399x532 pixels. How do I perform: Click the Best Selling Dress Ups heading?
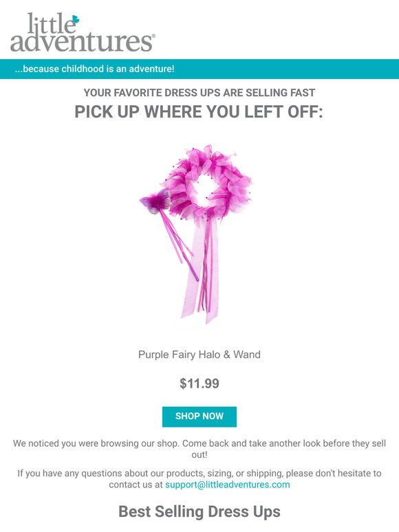click(199, 511)
